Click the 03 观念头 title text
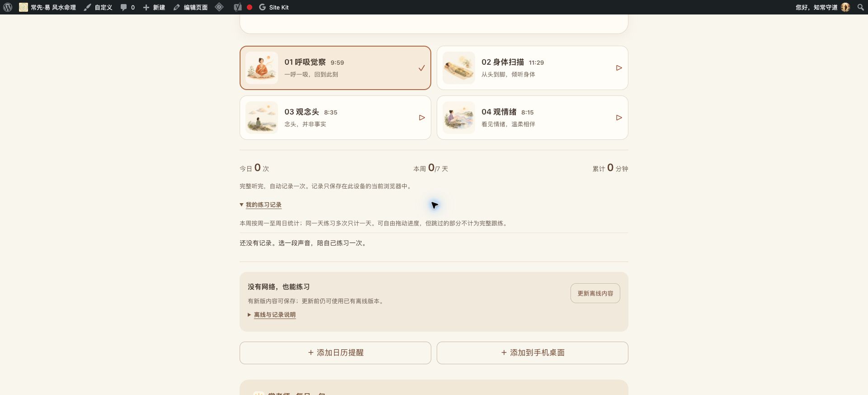Screen dimensions: 868x395 click(302, 112)
